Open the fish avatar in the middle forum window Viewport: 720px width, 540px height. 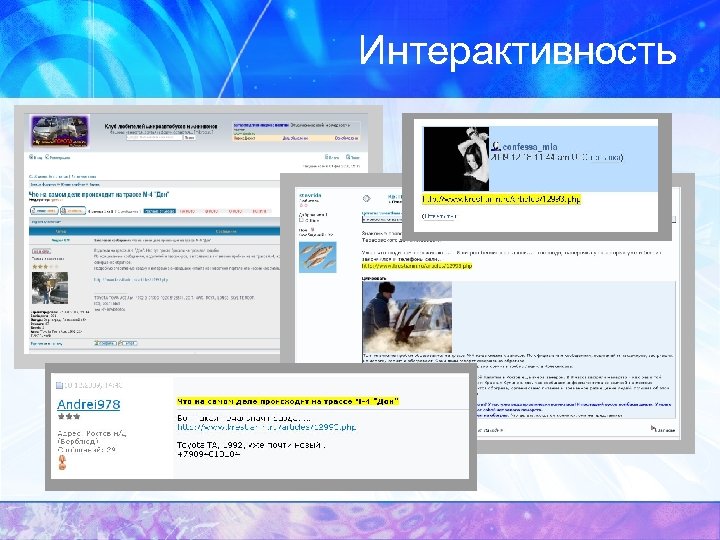coord(318,257)
